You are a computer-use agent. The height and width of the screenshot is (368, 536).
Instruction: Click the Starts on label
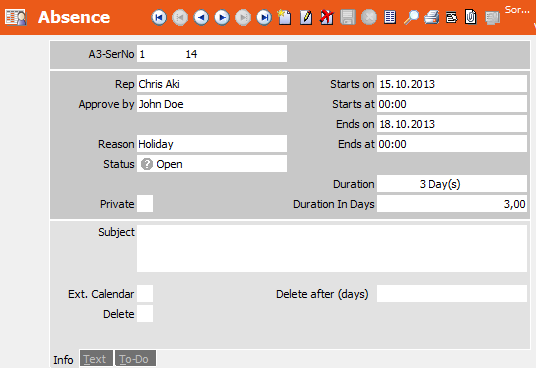pyautogui.click(x=352, y=84)
